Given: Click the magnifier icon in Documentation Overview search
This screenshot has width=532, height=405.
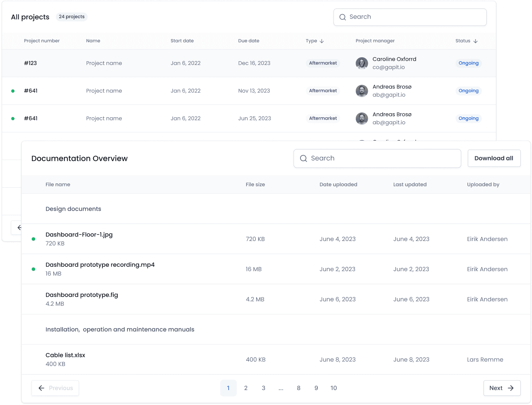Looking at the screenshot, I should (x=303, y=158).
